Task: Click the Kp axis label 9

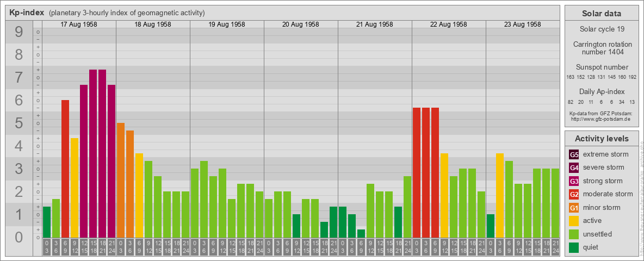Action: point(19,32)
